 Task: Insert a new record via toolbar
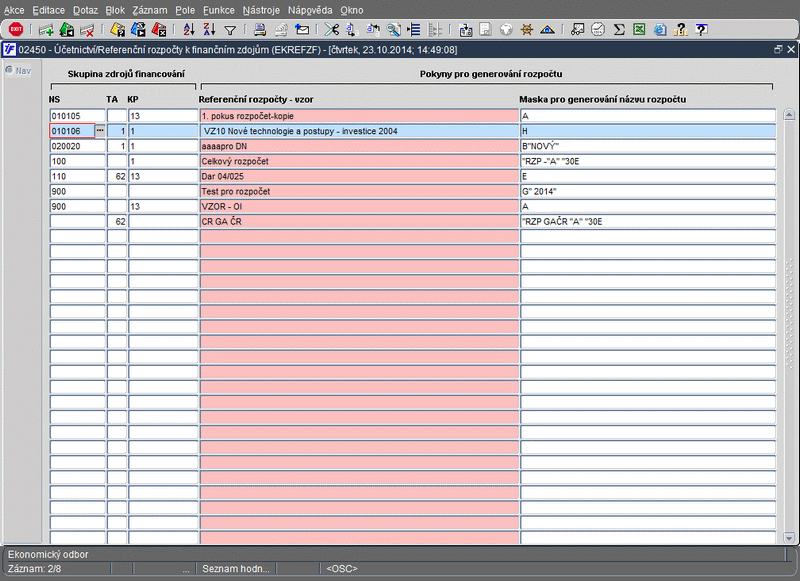(x=46, y=30)
